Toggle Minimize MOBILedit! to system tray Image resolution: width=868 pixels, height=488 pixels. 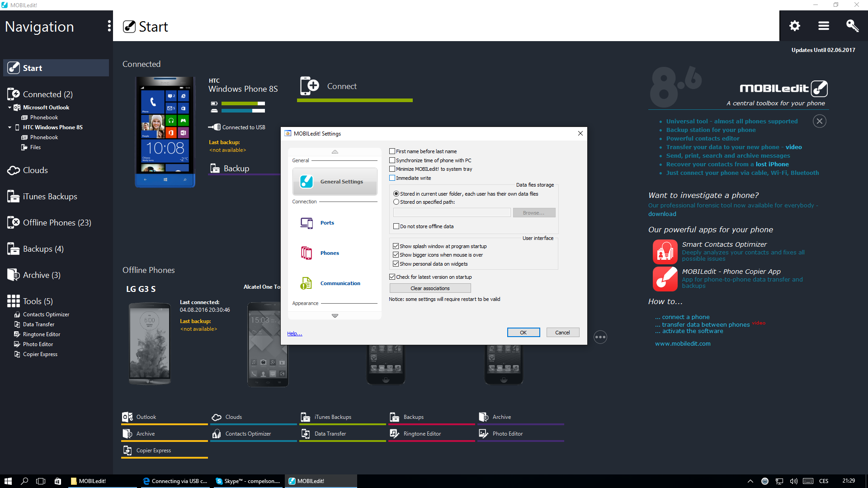[x=392, y=169]
